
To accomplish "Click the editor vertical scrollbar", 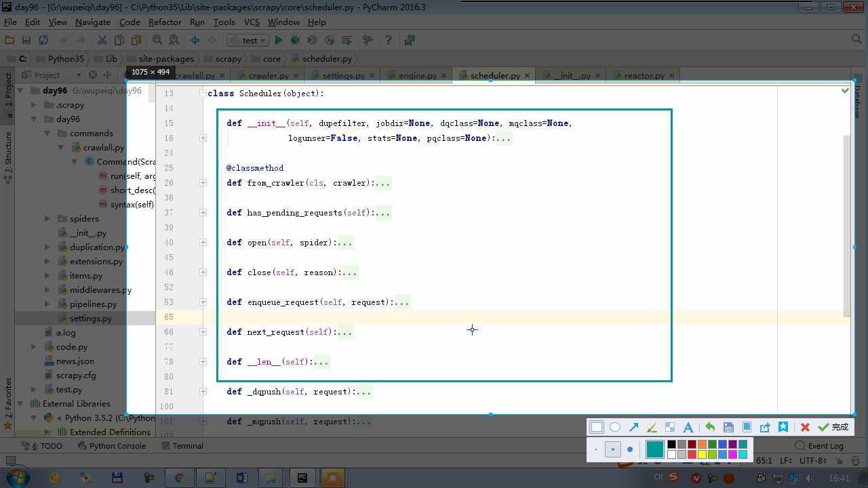I will click(846, 226).
